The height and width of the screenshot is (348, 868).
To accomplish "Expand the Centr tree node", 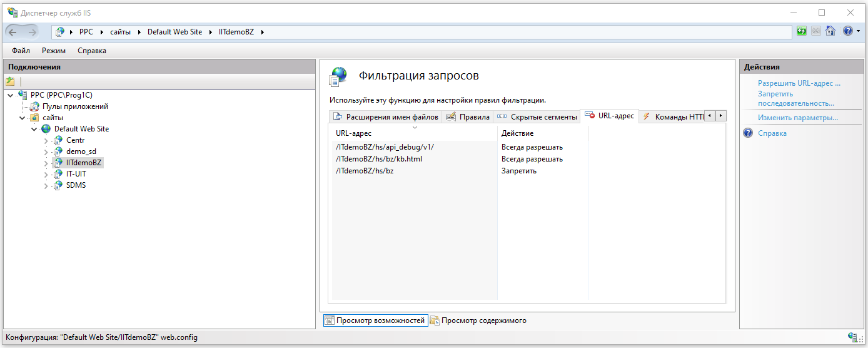I will tap(46, 140).
